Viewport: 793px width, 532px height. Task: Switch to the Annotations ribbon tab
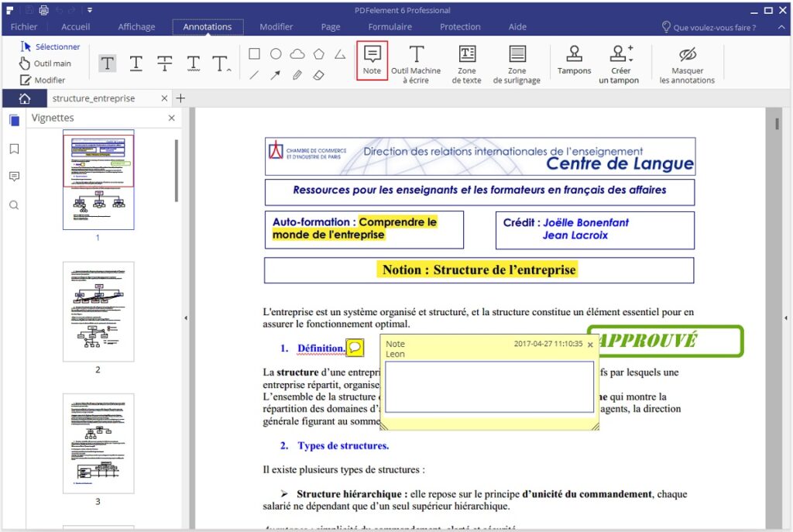pyautogui.click(x=207, y=26)
